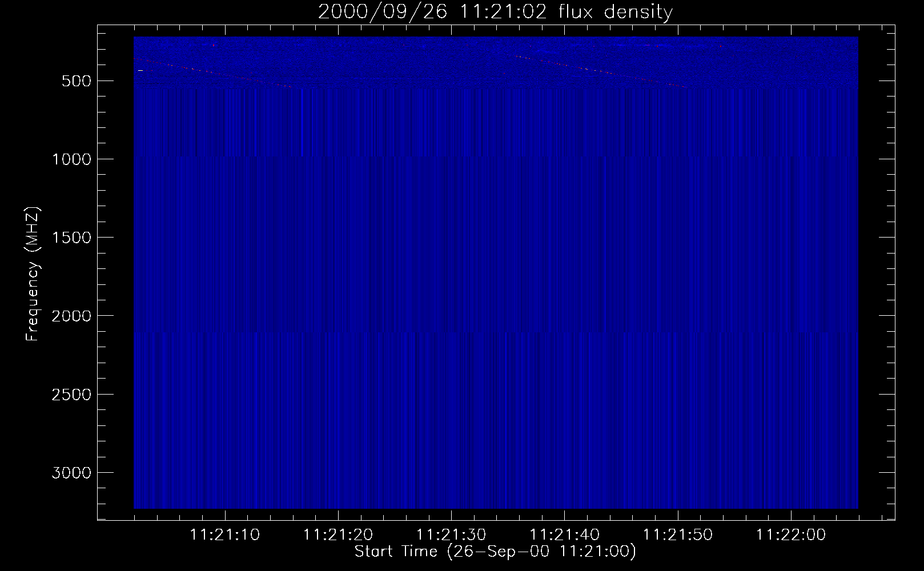Click the 11:22:00 time tick label

(x=791, y=535)
